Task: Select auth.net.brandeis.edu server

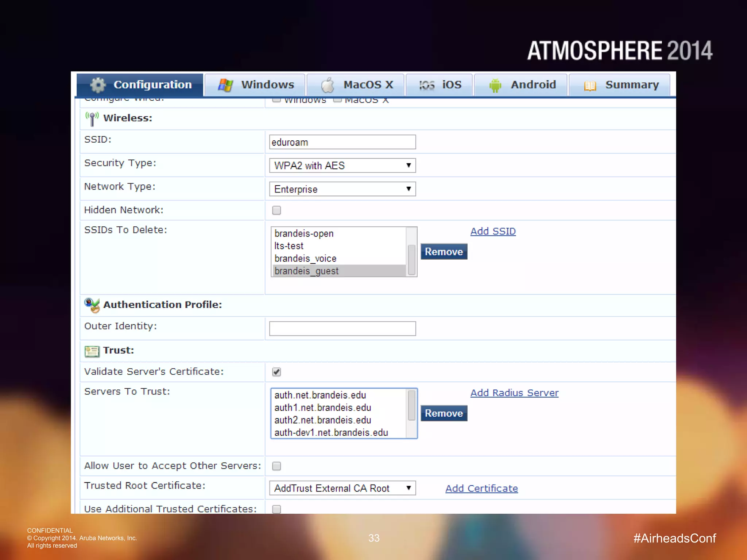Action: 339,395
